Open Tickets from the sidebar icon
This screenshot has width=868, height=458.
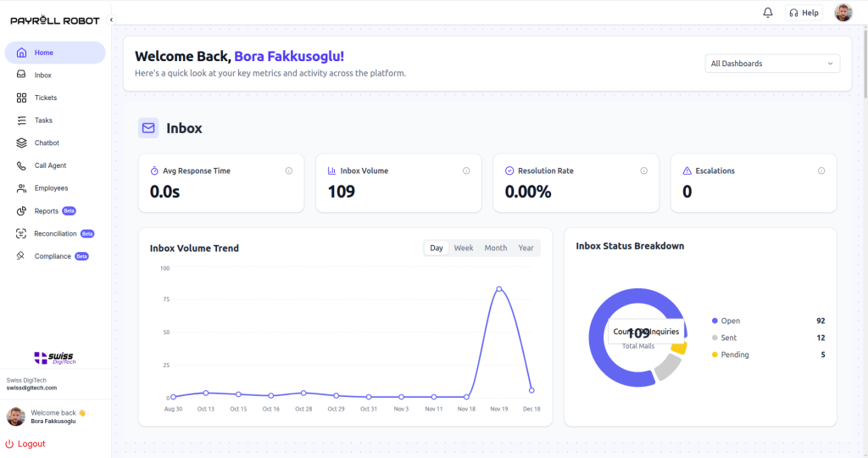22,98
